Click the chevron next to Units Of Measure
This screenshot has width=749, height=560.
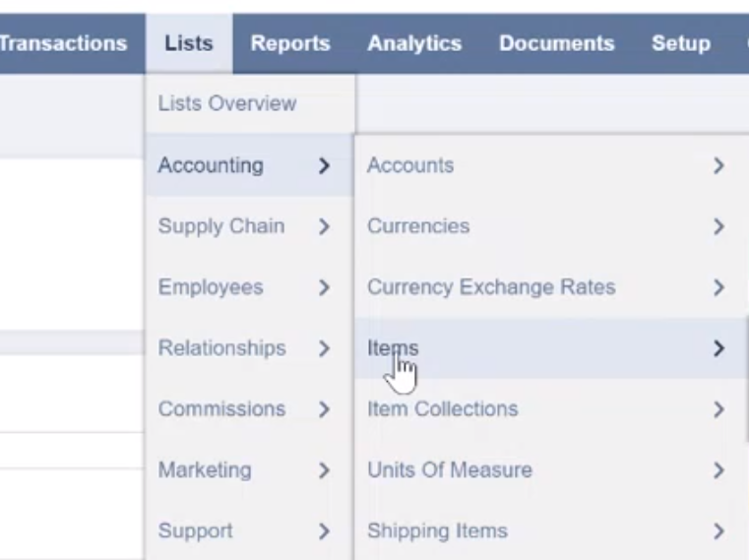718,470
